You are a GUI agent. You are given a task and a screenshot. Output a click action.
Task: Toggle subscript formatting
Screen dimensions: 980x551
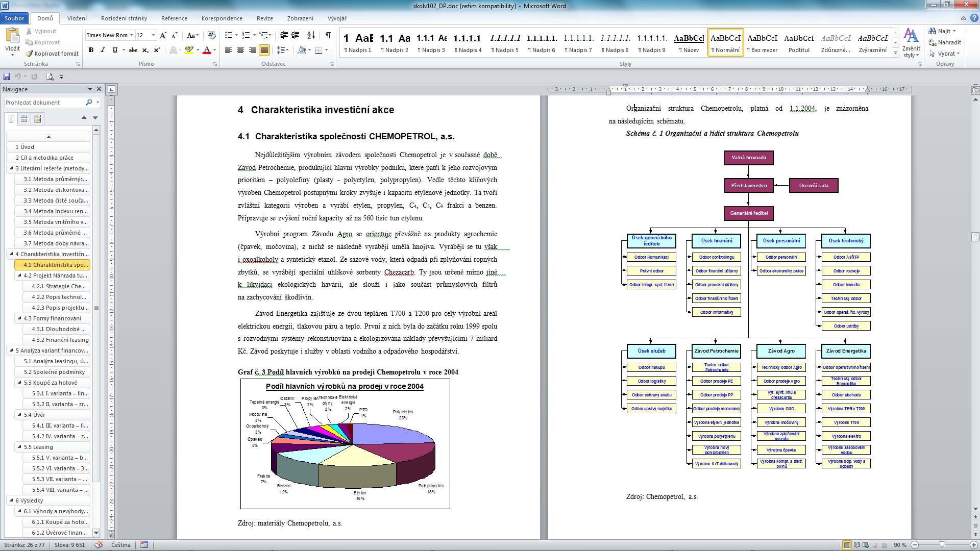click(x=145, y=50)
